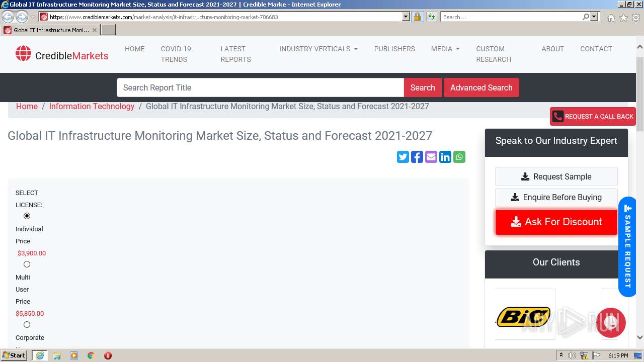
Task: Select the Corporate license radio
Action: point(27,325)
